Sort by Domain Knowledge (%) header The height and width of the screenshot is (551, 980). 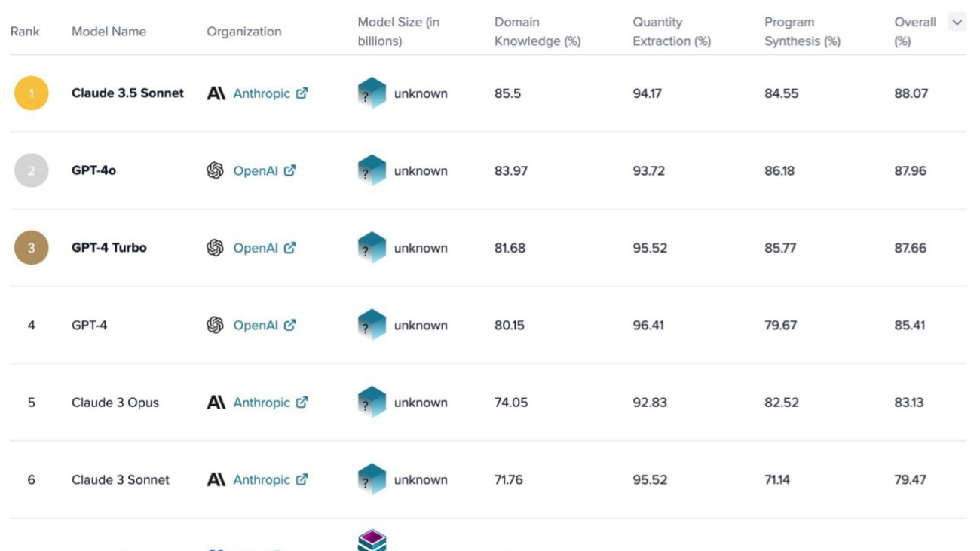pyautogui.click(x=537, y=32)
